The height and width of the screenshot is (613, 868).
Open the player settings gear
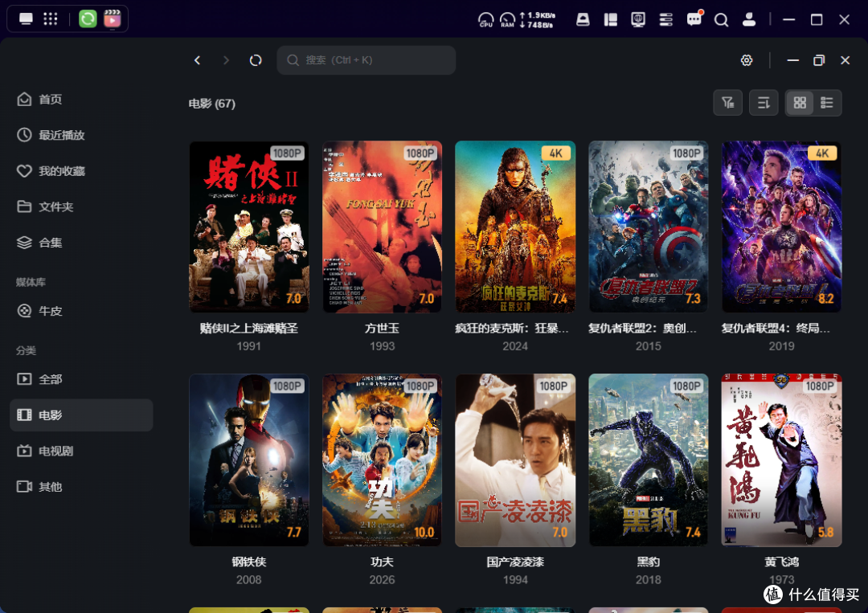[746, 60]
